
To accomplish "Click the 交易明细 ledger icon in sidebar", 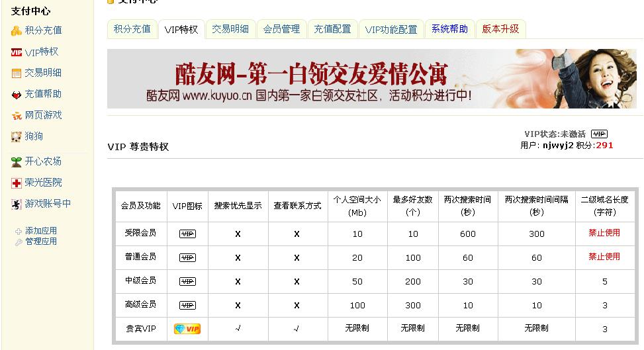I will 17,73.
